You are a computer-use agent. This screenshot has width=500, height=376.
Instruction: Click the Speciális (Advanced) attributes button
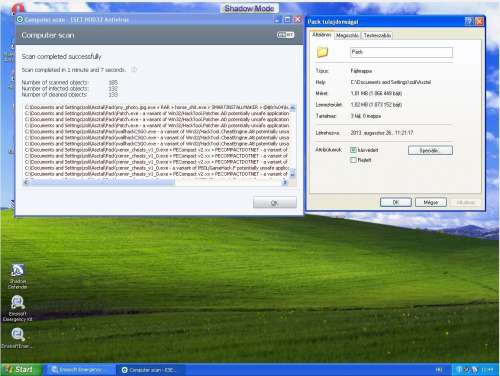point(430,150)
